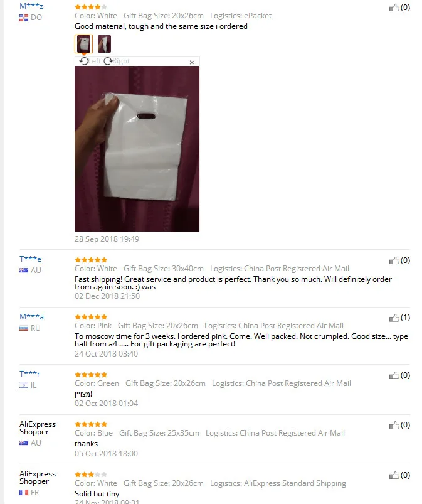Open reviewer T***e's profile
The height and width of the screenshot is (504, 422).
point(30,259)
